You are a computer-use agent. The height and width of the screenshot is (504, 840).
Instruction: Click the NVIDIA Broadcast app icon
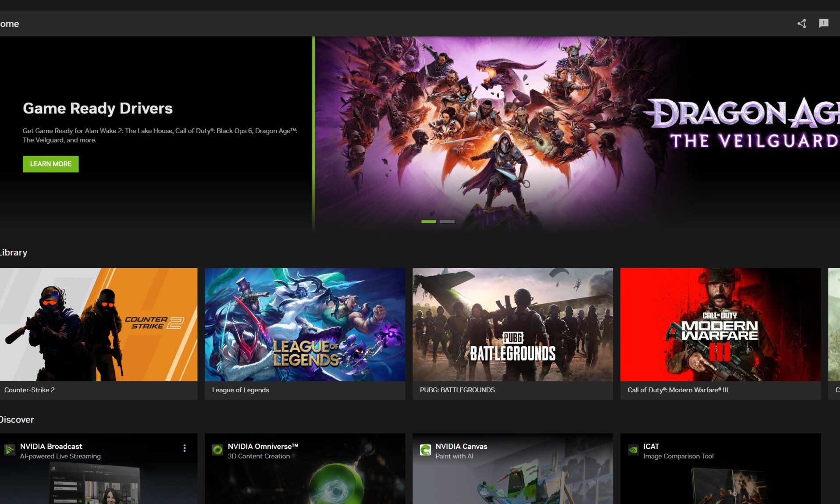coord(10,450)
